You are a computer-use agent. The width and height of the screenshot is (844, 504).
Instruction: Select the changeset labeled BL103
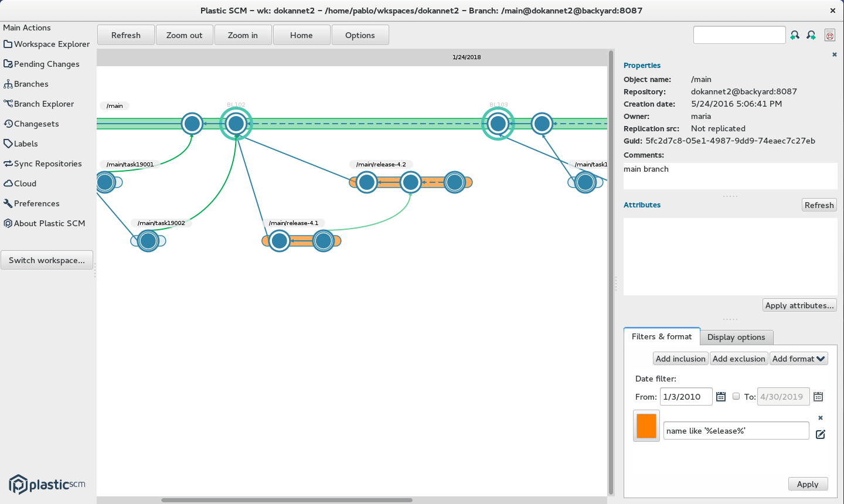[498, 124]
